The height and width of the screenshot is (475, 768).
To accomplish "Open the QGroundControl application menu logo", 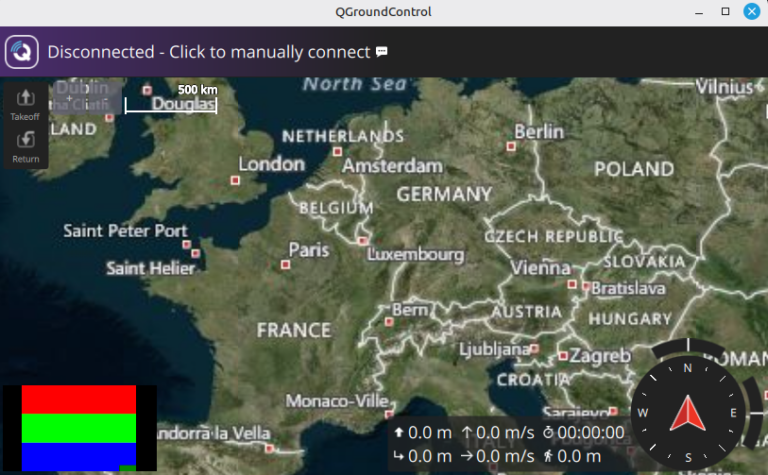I will coord(22,52).
